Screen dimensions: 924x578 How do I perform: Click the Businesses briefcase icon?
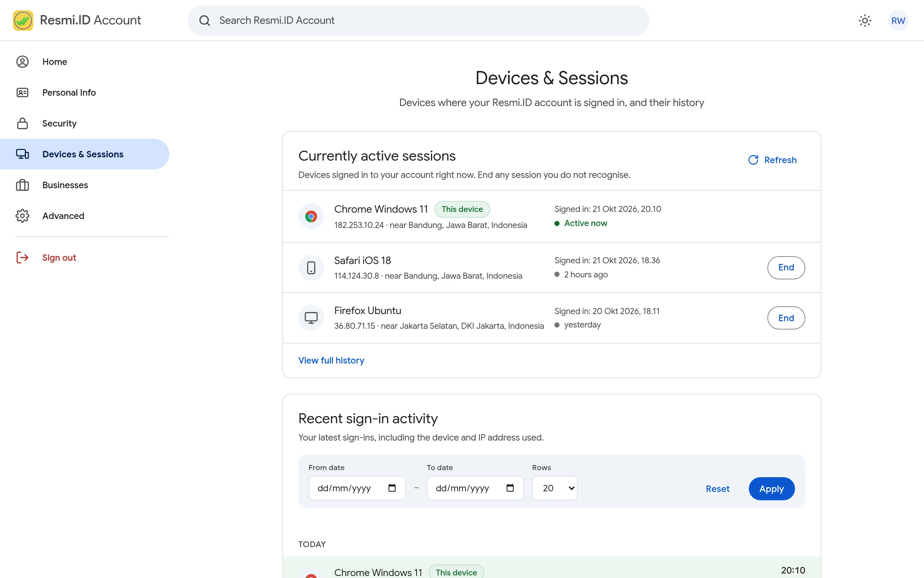tap(22, 185)
